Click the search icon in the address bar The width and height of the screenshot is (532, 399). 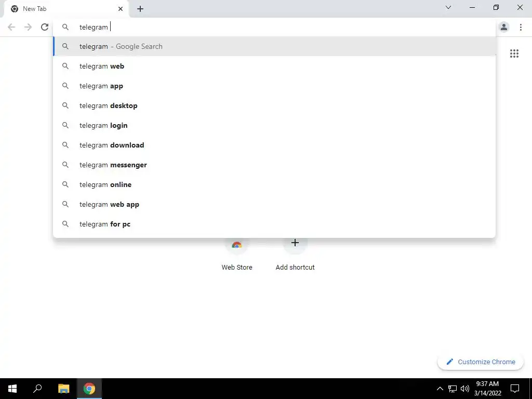pyautogui.click(x=65, y=27)
